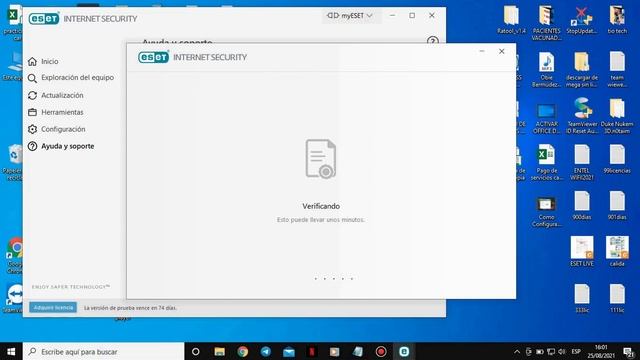Click the taskbar search box
This screenshot has height=360, width=640.
coord(104,351)
